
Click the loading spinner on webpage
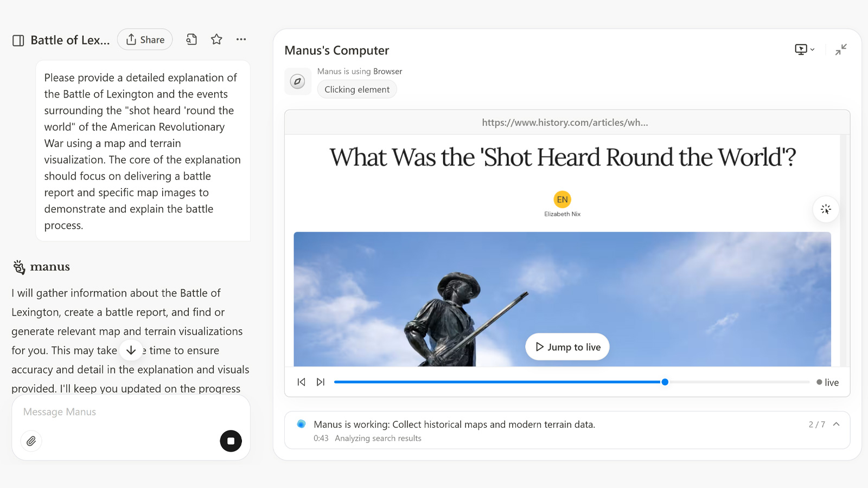(826, 209)
